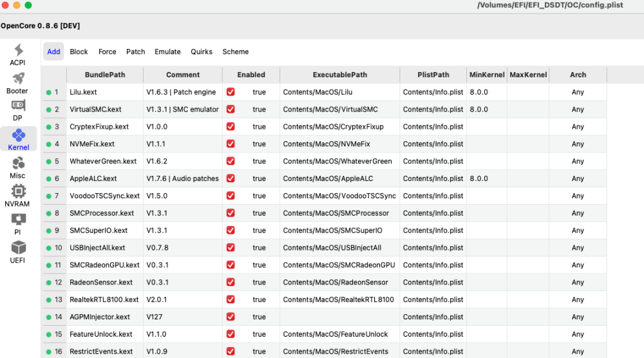Switch to the Emulate tab

167,52
